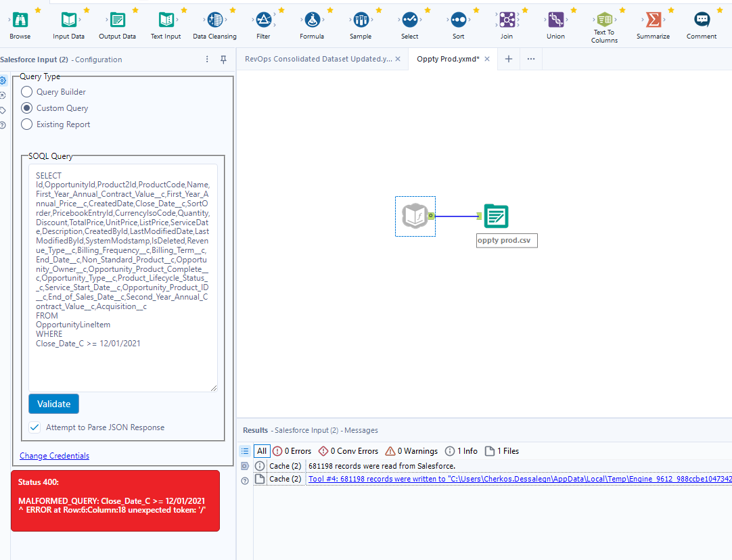Select the Sort tool
The height and width of the screenshot is (560, 732).
tap(458, 20)
